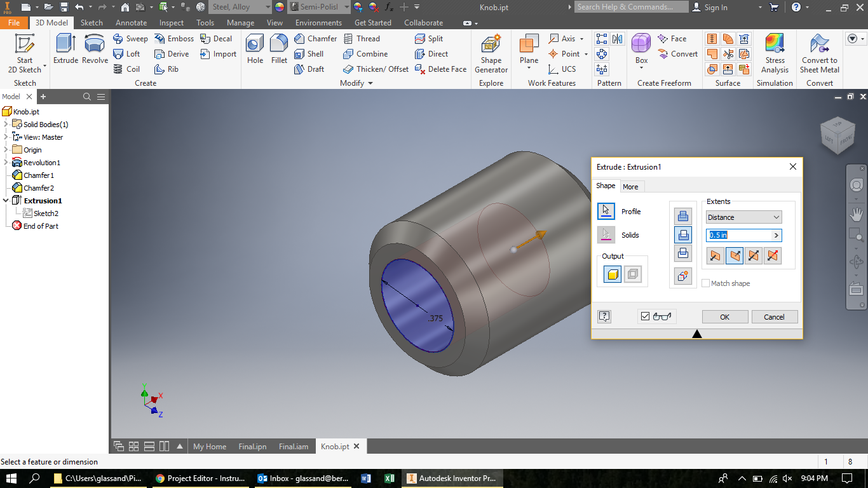Select the Rib tool
This screenshot has height=488, width=868.
coord(166,69)
